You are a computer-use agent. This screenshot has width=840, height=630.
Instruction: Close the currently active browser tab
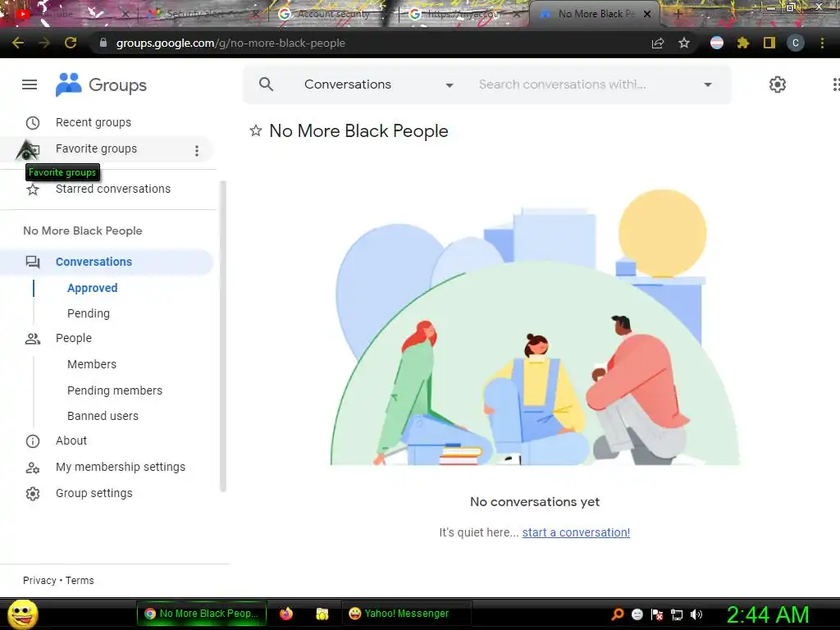647,15
